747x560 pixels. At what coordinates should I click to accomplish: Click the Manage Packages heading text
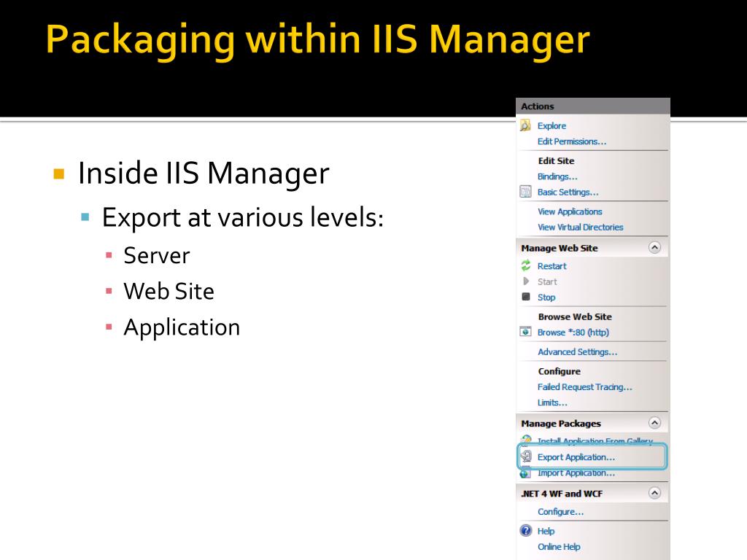click(x=561, y=424)
